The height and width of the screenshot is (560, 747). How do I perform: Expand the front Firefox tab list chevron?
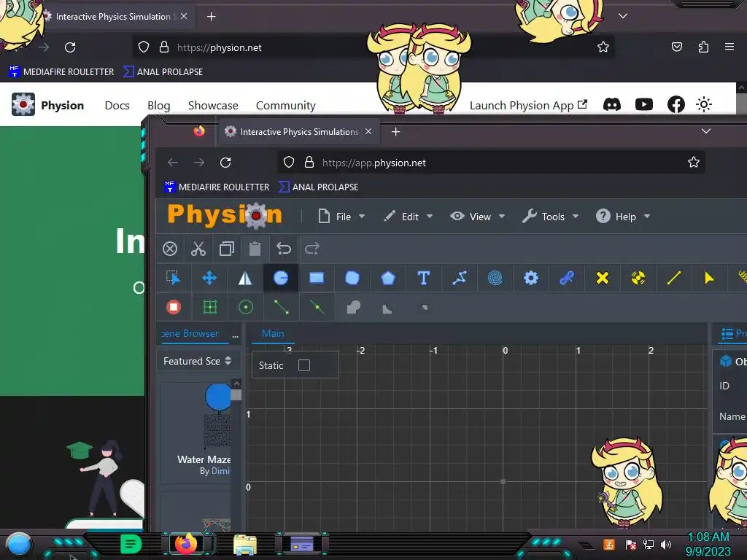point(706,131)
